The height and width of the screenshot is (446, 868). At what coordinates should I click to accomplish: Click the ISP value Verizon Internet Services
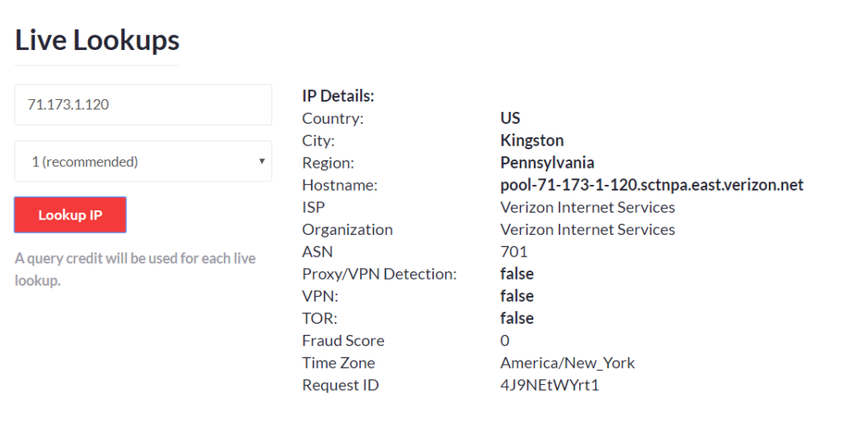(x=587, y=207)
